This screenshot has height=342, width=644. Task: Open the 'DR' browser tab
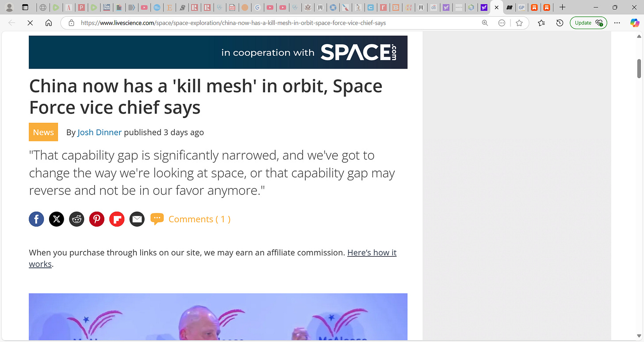(x=509, y=8)
